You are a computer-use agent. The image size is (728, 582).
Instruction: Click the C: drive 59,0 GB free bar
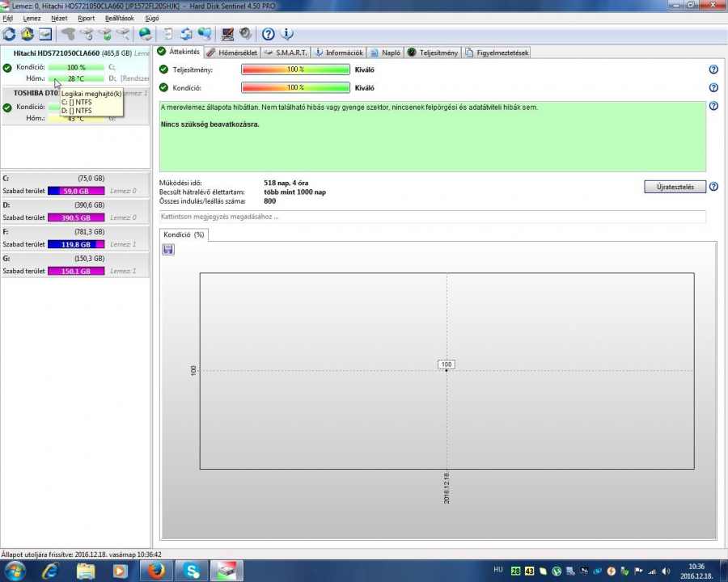(76, 191)
